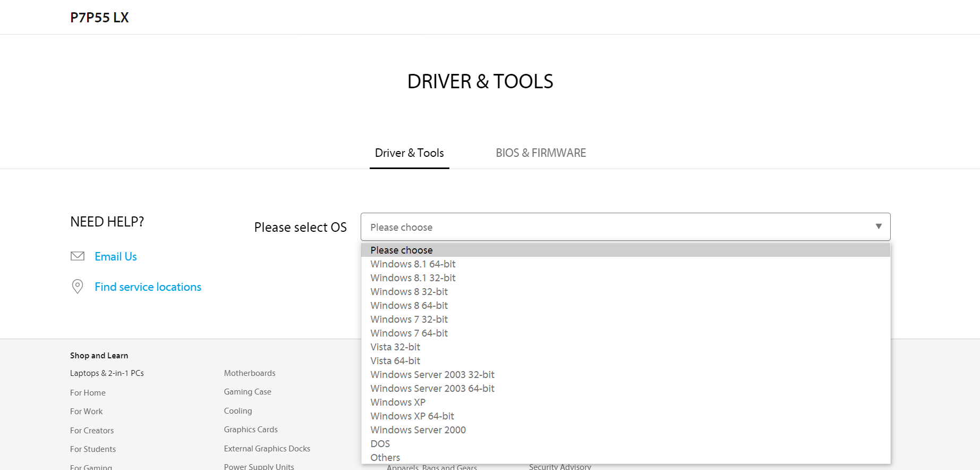Viewport: 980px width, 470px height.
Task: Pick Windows 7 64-bit in the OS list
Action: click(626, 333)
